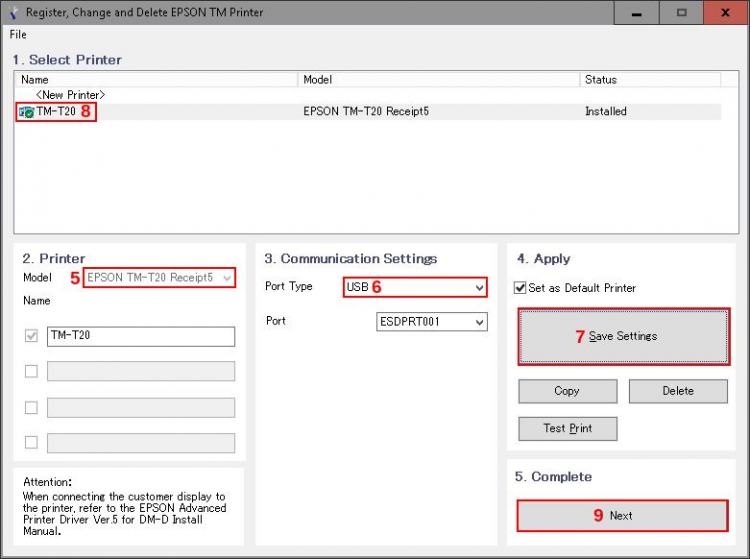Click the Delete button

pyautogui.click(x=678, y=391)
